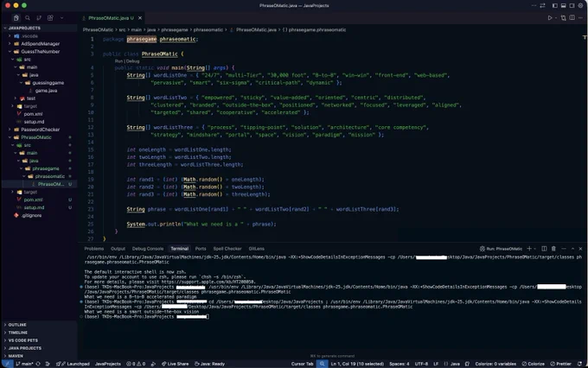The height and width of the screenshot is (368, 588).
Task: Open the remote window indicator in status bar
Action: point(7,364)
